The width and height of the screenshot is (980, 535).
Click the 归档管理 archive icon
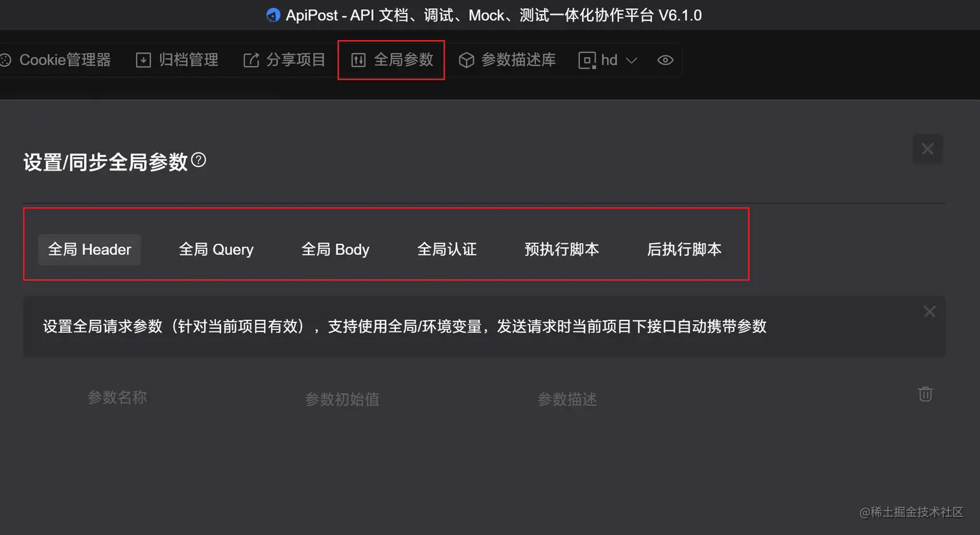(143, 60)
